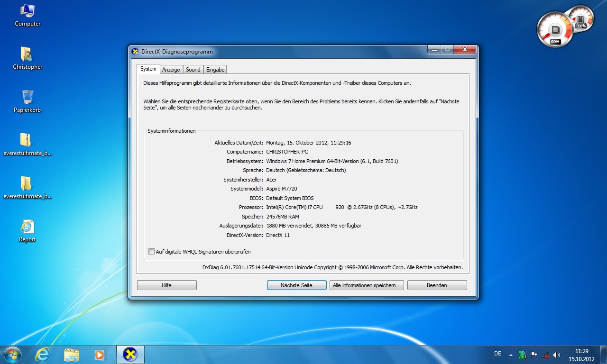Click the Nächste Seite button
This screenshot has width=607, height=364.
click(x=296, y=285)
